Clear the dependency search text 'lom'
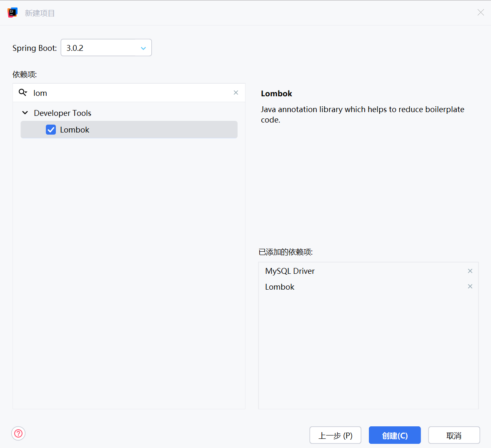 [236, 93]
